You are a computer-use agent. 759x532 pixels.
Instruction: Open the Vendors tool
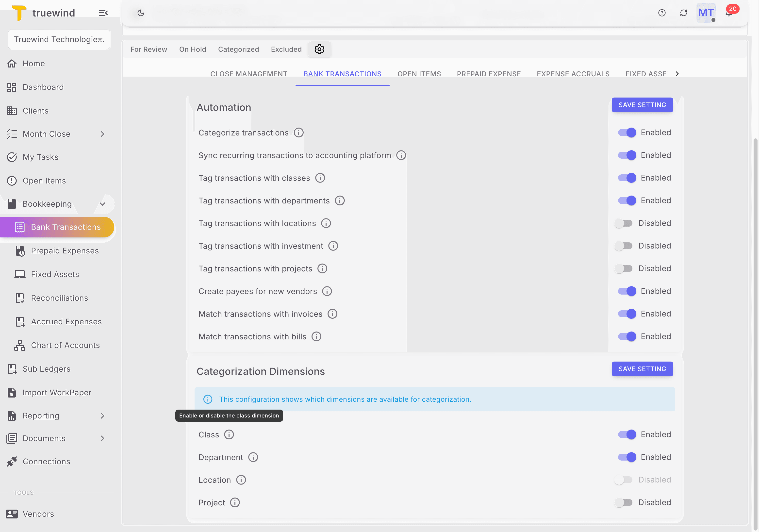(x=38, y=514)
